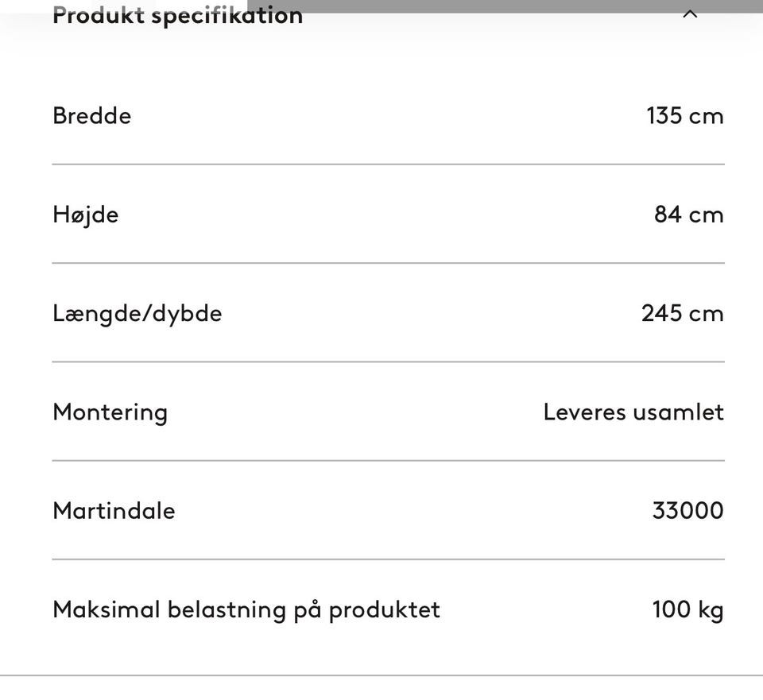Click the 33000 Martindale value

(688, 511)
